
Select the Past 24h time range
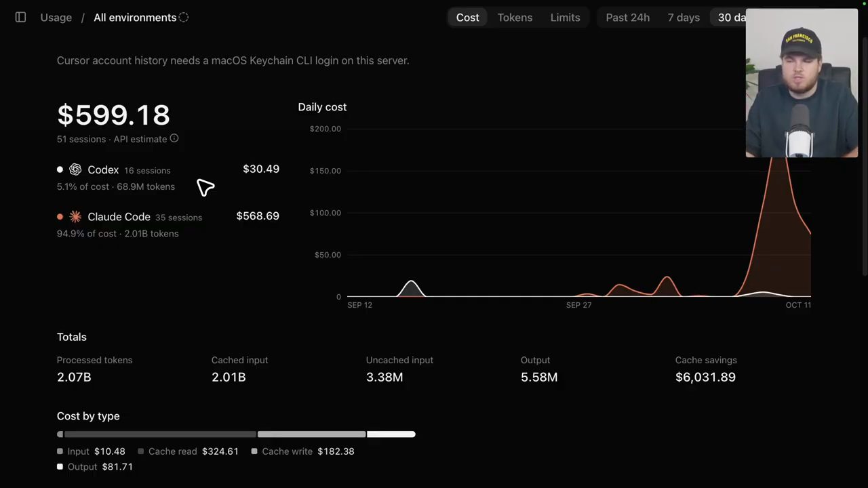(627, 18)
